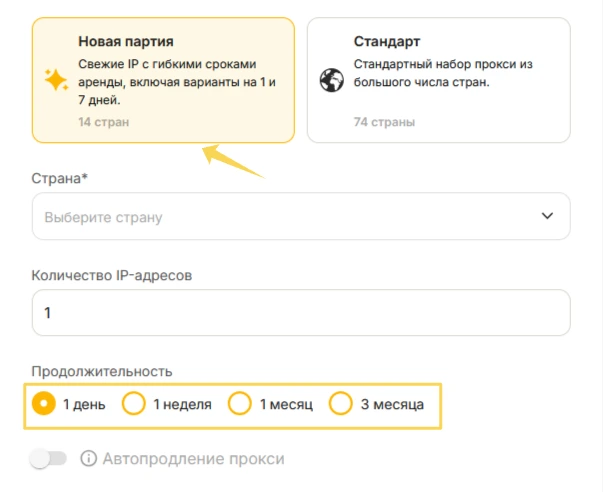The image size is (603, 492).
Task: Select the 'Новая партия' proxy card
Action: (163, 80)
